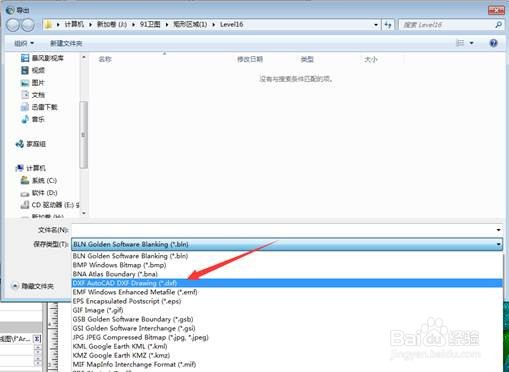This screenshot has width=509, height=372.
Task: Select 计算机 in the navigation pane
Action: (x=31, y=168)
